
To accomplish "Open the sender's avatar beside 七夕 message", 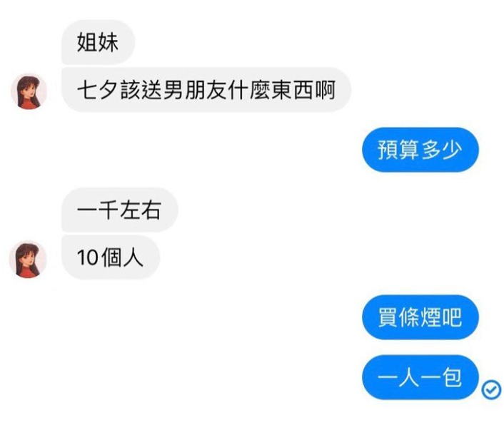I will [x=29, y=91].
